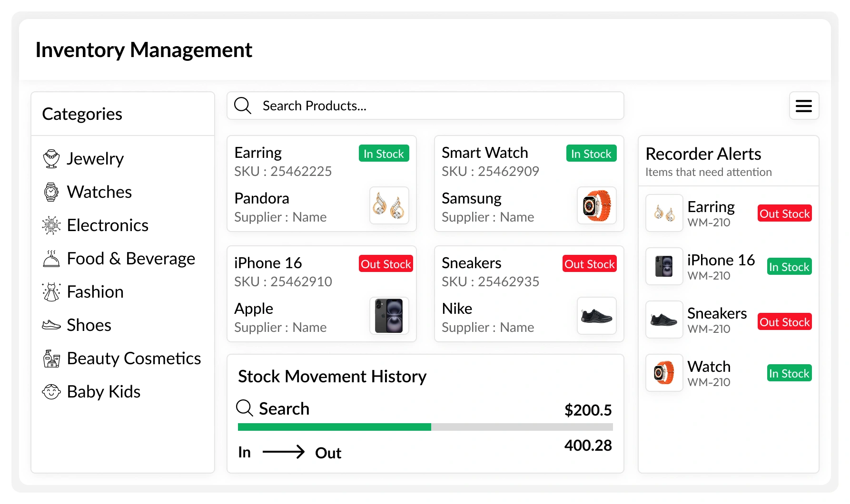Click the In Stock badge on Earring card
850x504 pixels.
pyautogui.click(x=384, y=154)
